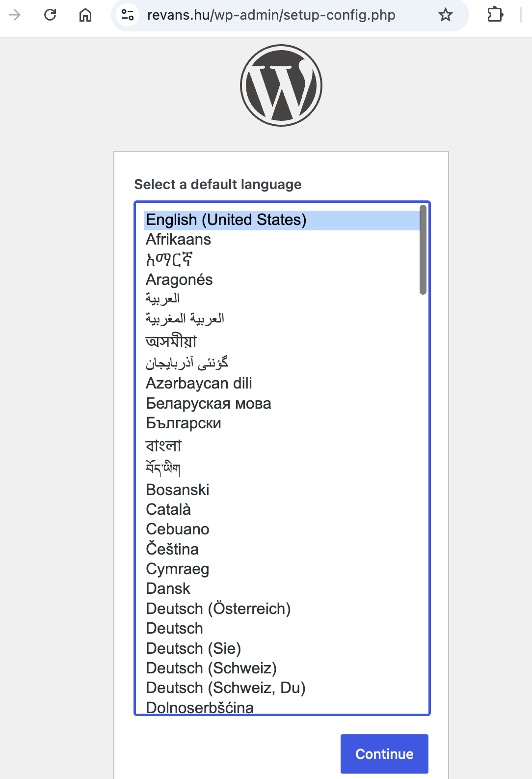This screenshot has height=779, width=532.
Task: Click the language list scrollbar thumb
Action: tap(423, 250)
